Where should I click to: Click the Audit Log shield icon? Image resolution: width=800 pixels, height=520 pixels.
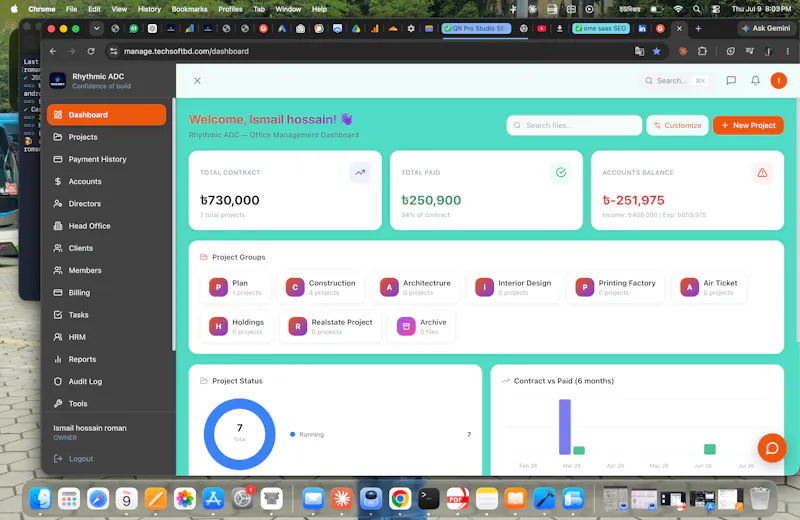[58, 381]
